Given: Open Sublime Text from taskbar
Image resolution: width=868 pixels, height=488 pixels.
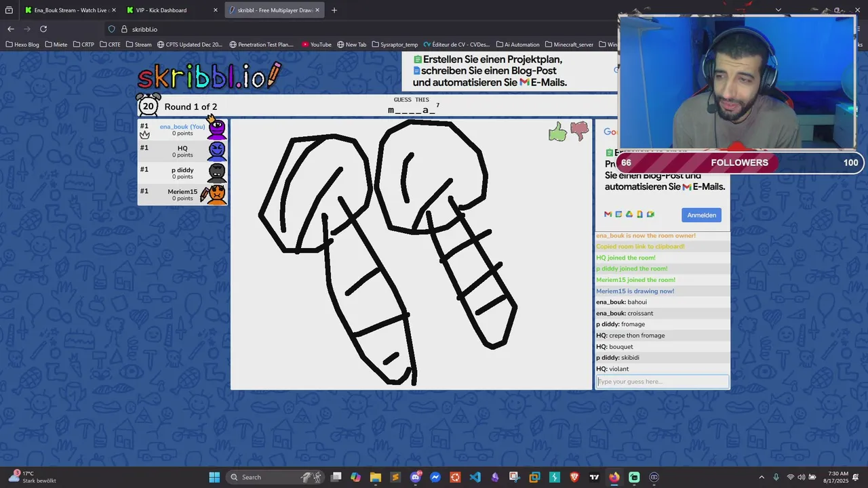Looking at the screenshot, I should (x=395, y=477).
